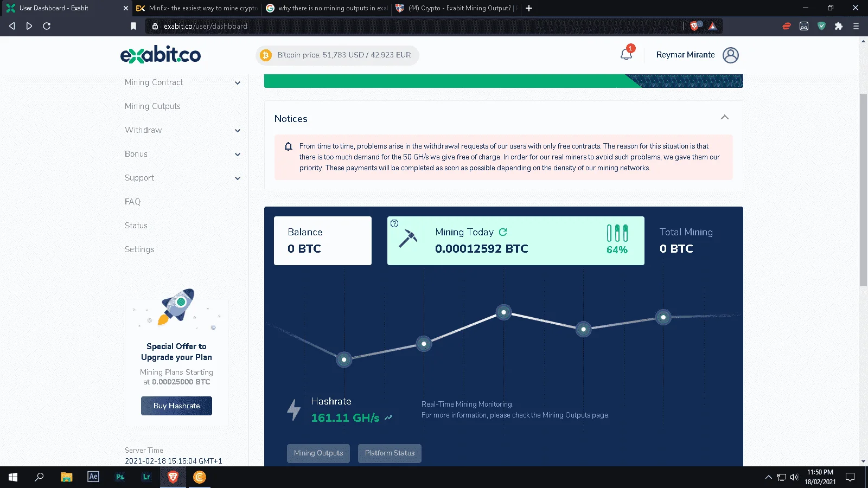
Task: Close the User Dashboard tab
Action: (x=126, y=8)
